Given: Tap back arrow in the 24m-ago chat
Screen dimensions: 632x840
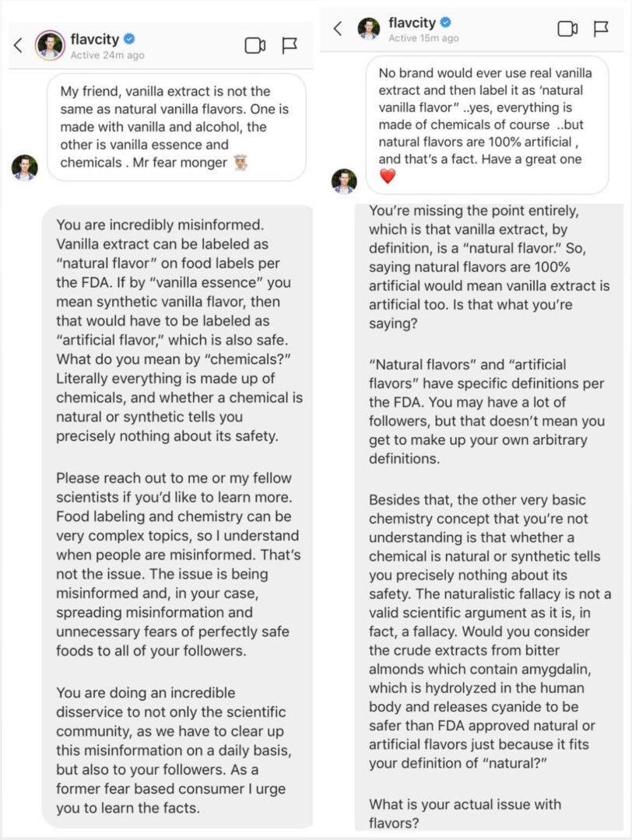Looking at the screenshot, I should 18,46.
